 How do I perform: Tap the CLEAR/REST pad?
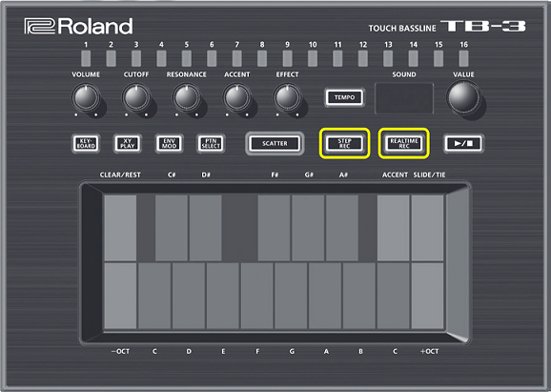120,228
